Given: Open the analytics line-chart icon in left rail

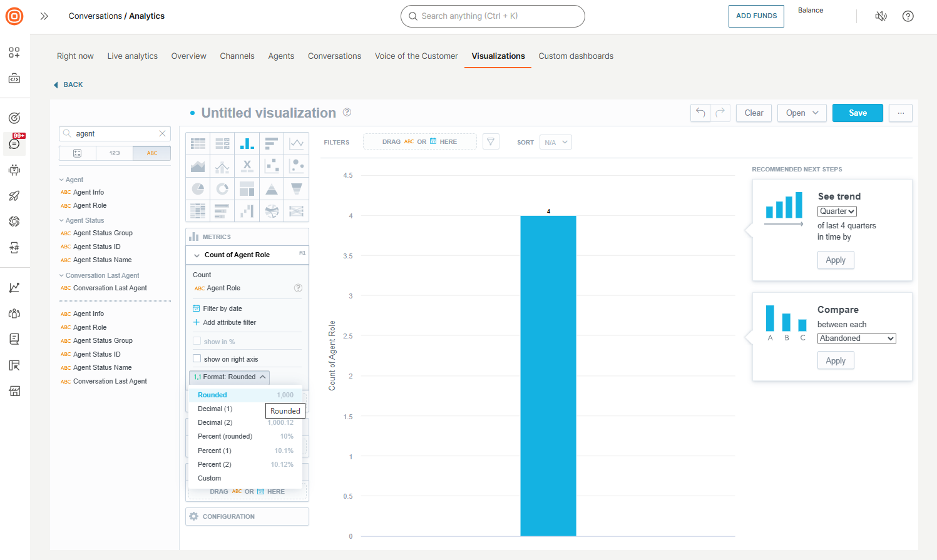Looking at the screenshot, I should pos(14,287).
